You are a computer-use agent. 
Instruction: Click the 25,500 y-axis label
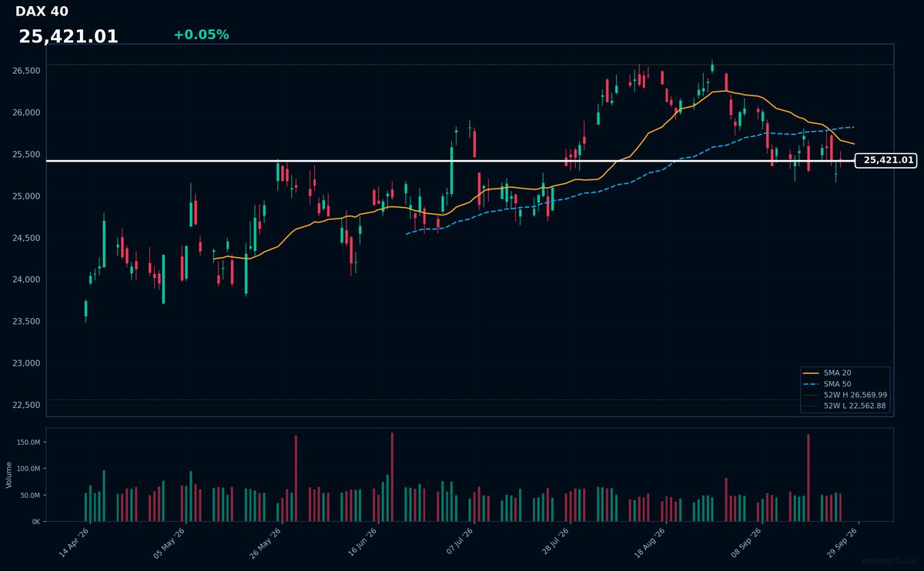pos(26,155)
